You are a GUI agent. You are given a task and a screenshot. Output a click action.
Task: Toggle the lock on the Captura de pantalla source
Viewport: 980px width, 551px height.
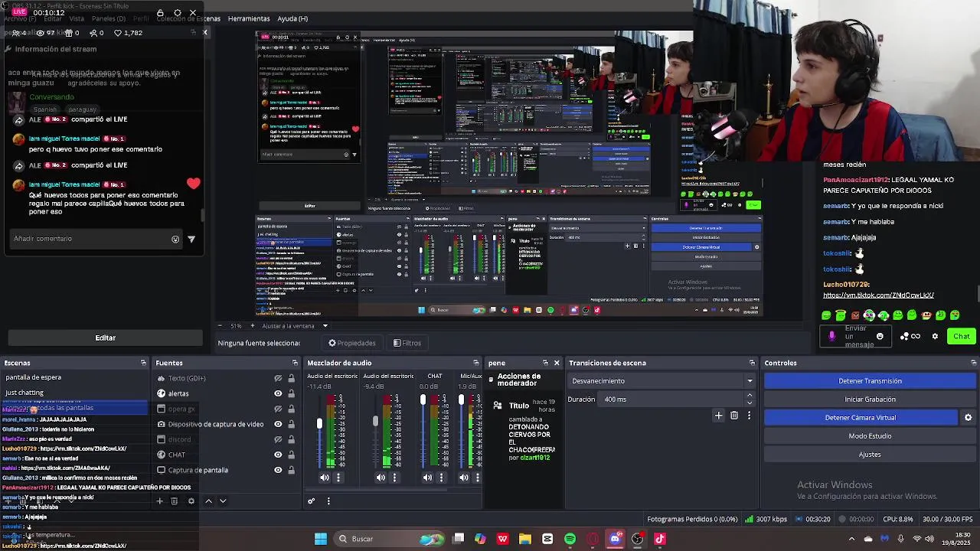(291, 470)
